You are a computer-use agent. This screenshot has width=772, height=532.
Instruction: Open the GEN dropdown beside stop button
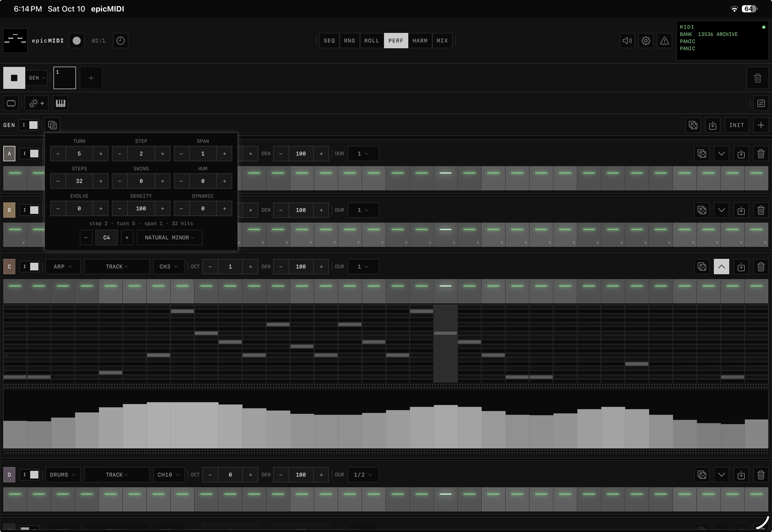37,78
